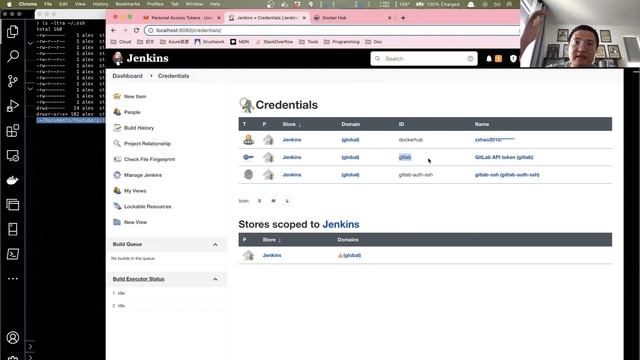
Task: Open dockerhub credential name link
Action: [494, 140]
